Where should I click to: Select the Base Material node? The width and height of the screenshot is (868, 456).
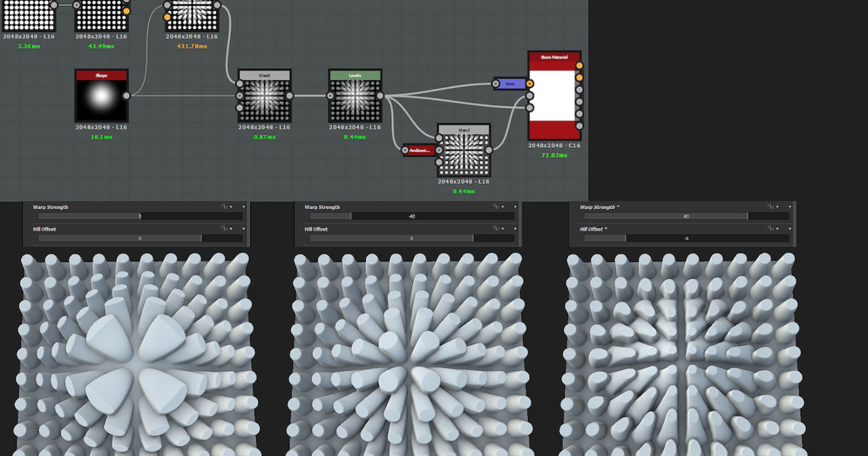coord(554,95)
